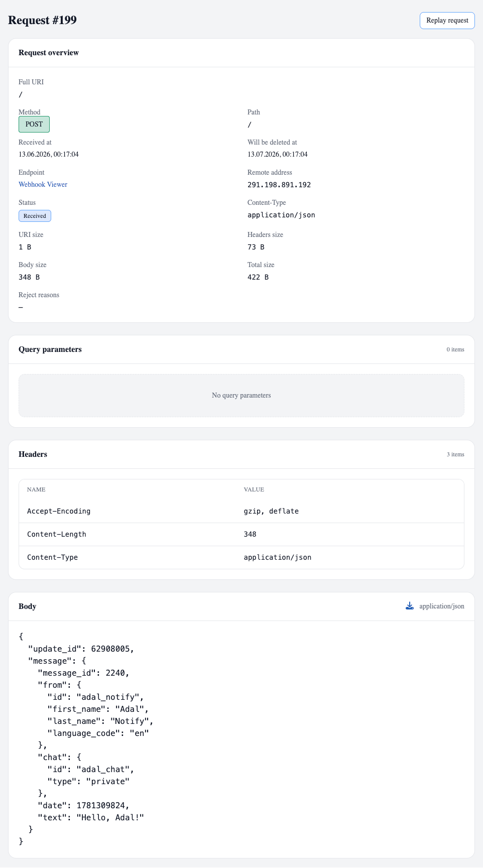Click the update_id line in body JSON
This screenshot has height=868, width=483.
[81, 649]
